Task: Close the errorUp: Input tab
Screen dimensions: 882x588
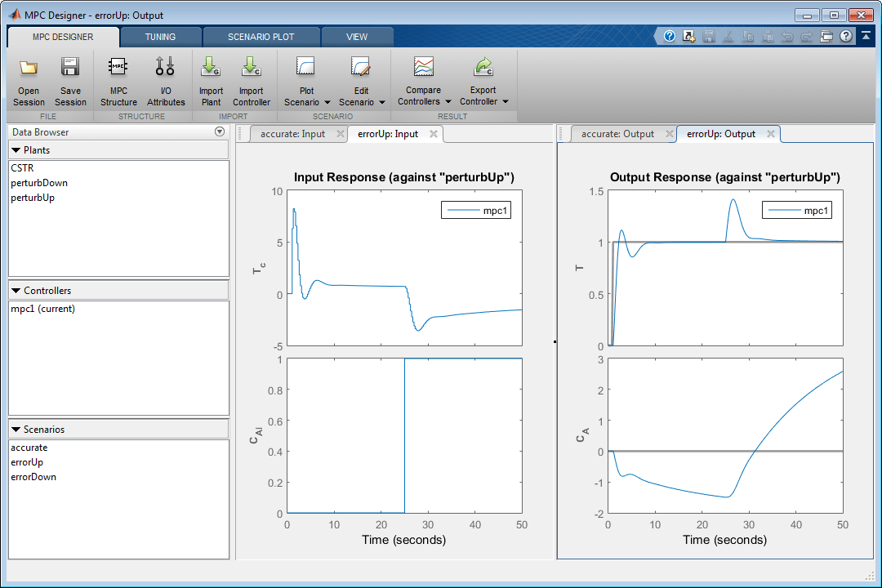Action: (x=433, y=134)
